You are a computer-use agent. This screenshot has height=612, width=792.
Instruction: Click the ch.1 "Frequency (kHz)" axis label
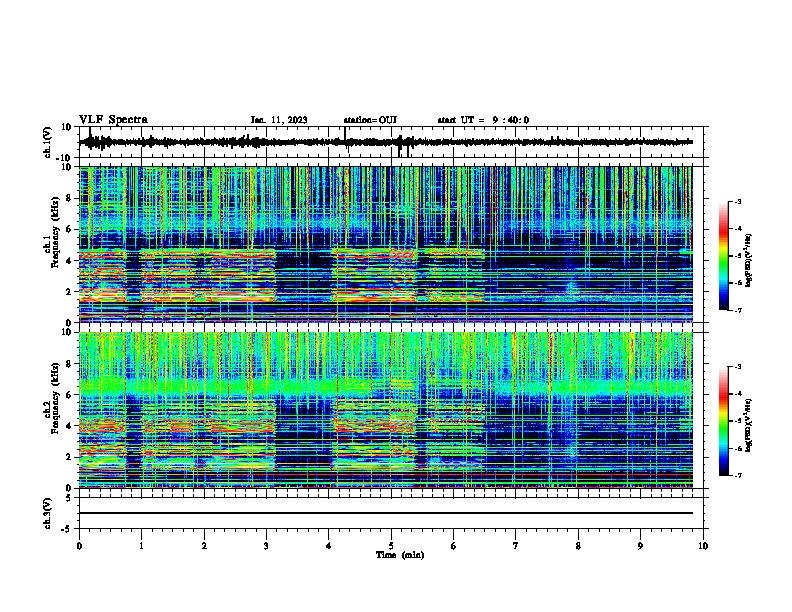(x=55, y=232)
